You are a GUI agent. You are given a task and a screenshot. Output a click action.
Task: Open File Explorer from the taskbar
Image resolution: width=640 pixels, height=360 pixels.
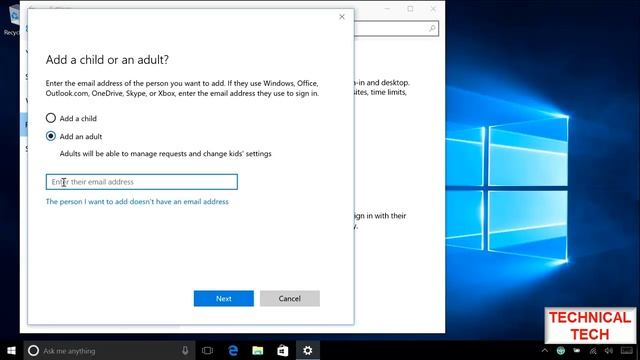click(x=258, y=351)
